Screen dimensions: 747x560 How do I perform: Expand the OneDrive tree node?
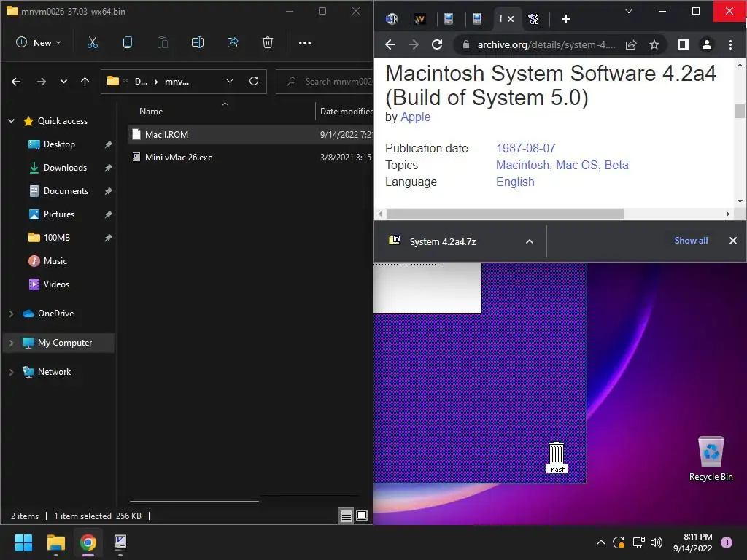[12, 314]
